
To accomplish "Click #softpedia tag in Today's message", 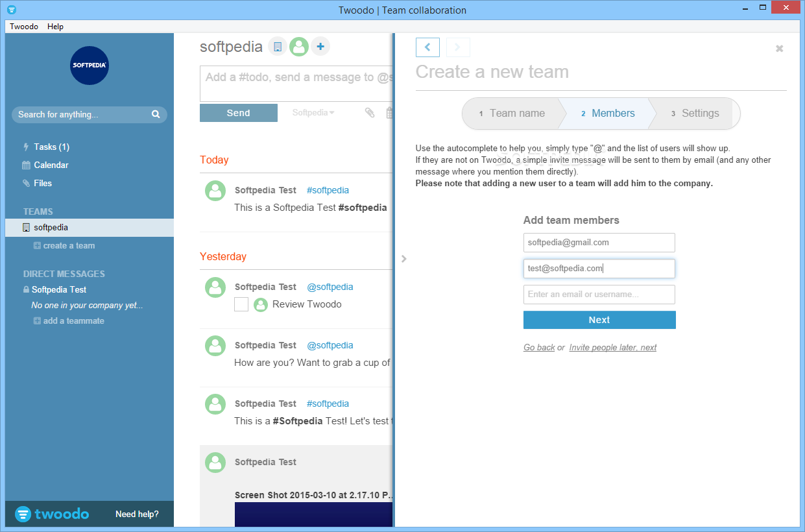I will click(328, 190).
